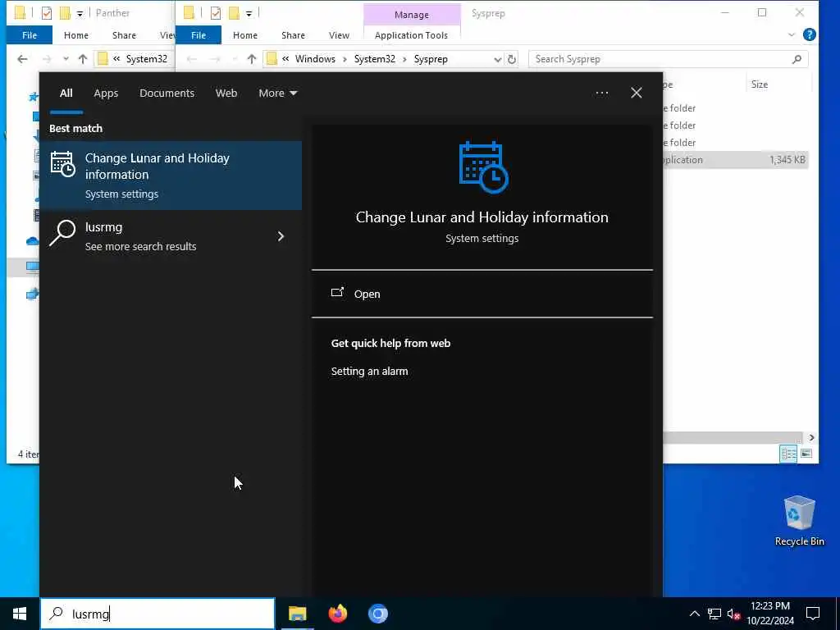Sort by the Size column header
The width and height of the screenshot is (840, 630).
(x=760, y=84)
